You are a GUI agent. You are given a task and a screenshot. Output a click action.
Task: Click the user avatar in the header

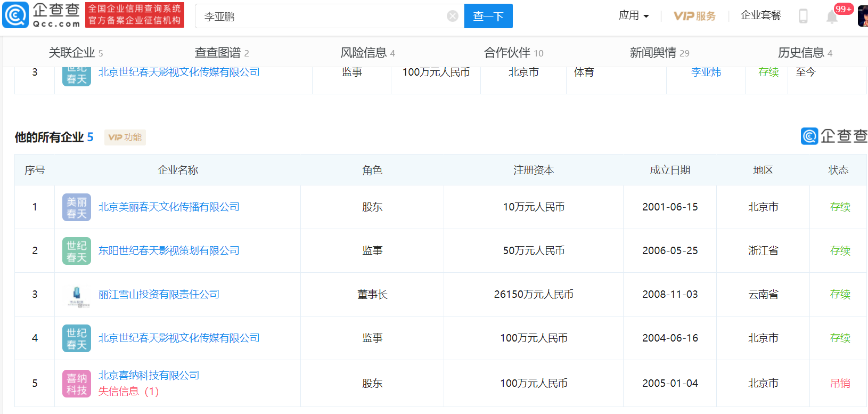(x=863, y=16)
